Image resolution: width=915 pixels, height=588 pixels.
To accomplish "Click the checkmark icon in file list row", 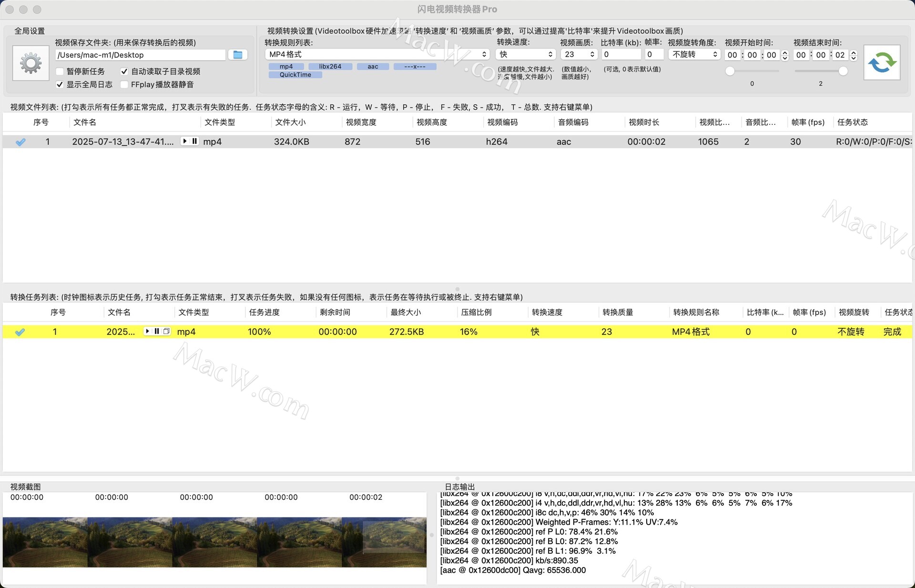I will [20, 142].
